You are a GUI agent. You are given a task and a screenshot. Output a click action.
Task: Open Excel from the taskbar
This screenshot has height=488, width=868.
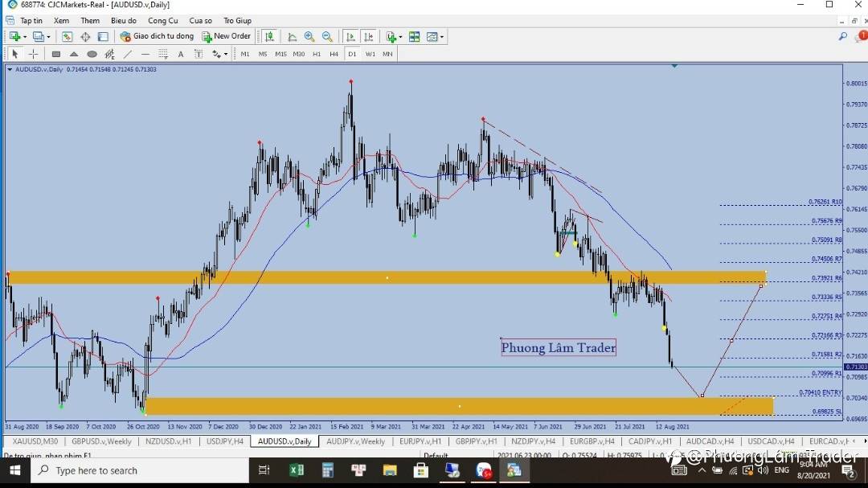point(297,470)
